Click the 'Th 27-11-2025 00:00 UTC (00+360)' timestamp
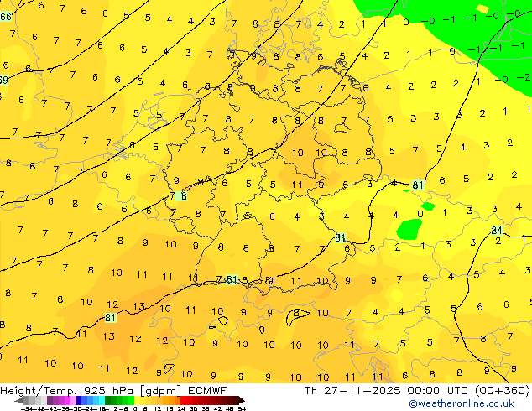Viewport: 532px width, 411px height. pos(417,390)
